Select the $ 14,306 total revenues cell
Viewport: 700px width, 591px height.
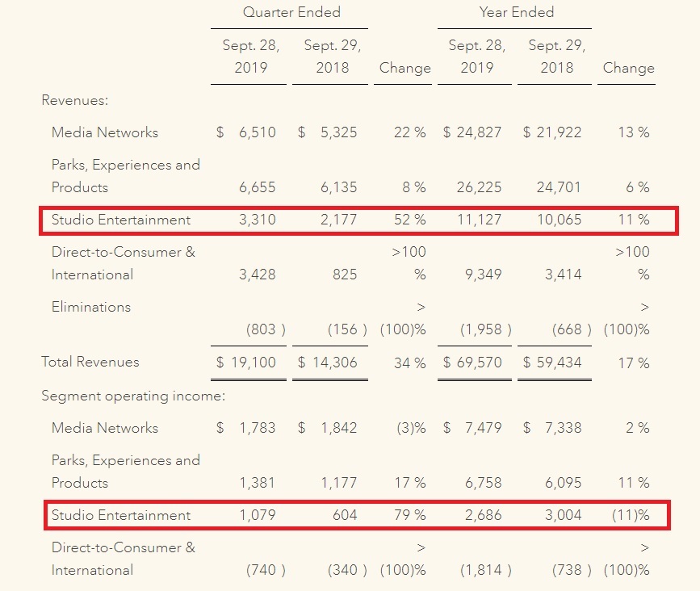[327, 363]
